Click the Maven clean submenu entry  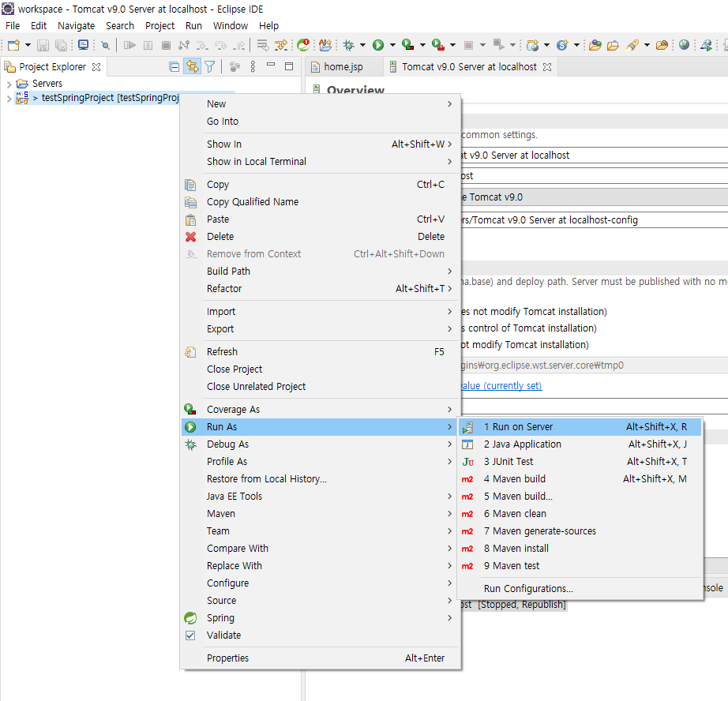pos(580,513)
